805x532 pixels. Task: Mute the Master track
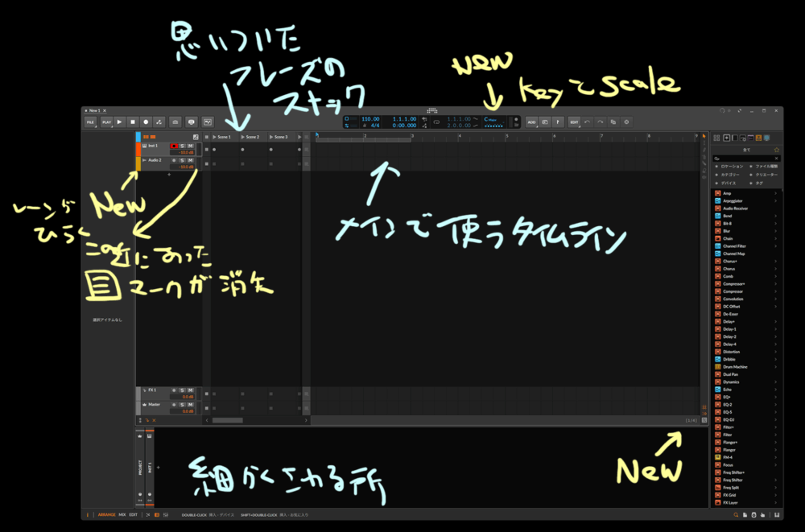point(190,405)
